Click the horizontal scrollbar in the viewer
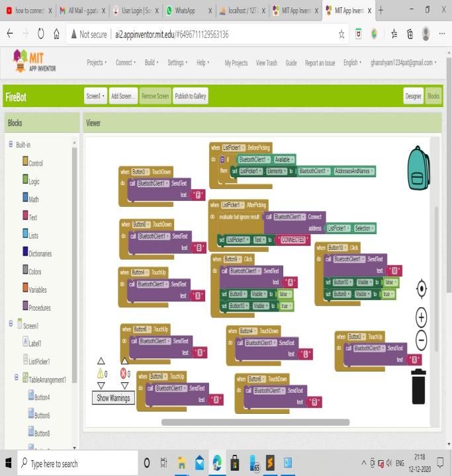 pyautogui.click(x=255, y=422)
